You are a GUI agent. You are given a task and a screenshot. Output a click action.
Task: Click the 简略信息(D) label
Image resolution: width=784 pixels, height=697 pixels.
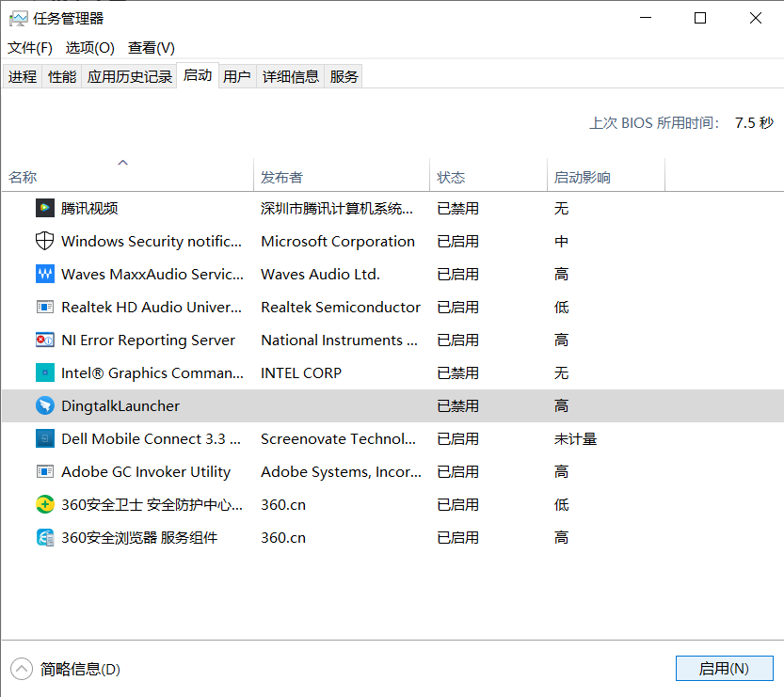[81, 669]
